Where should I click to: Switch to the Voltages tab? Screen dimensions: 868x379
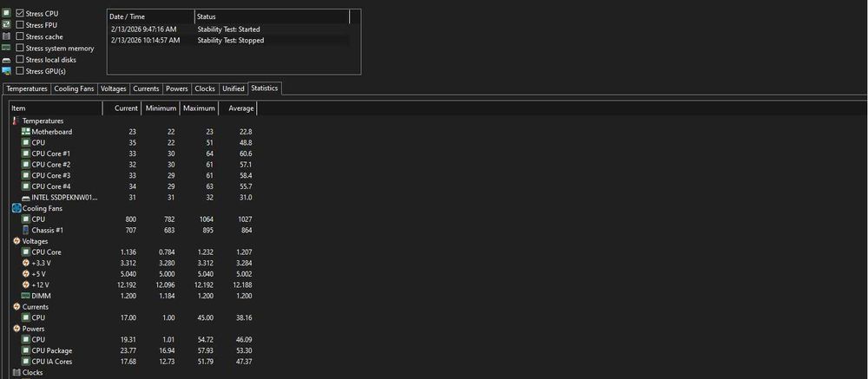click(x=114, y=88)
